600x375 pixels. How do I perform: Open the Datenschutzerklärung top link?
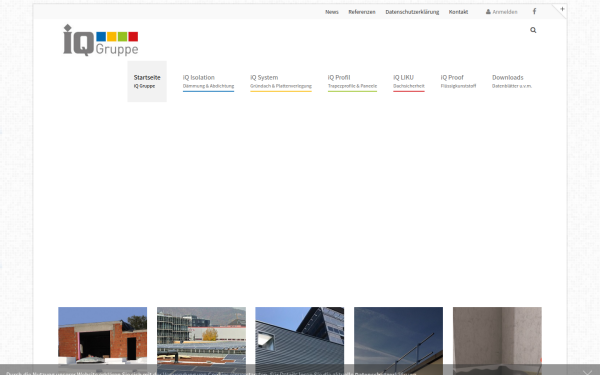(412, 12)
